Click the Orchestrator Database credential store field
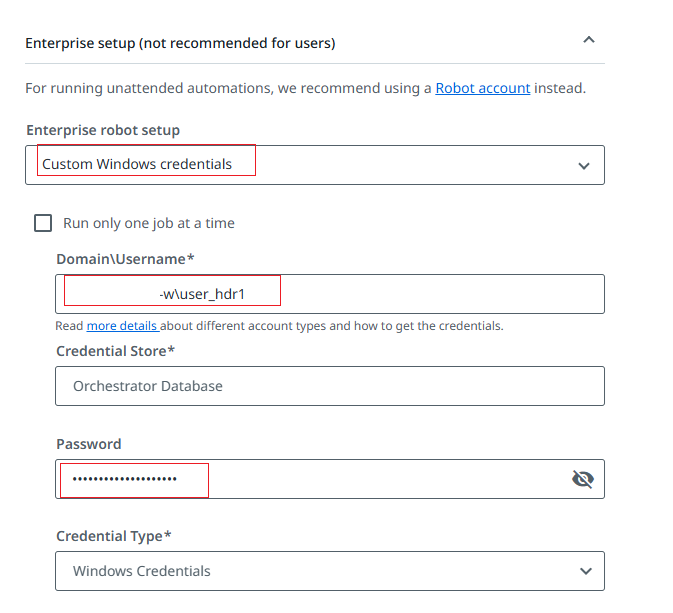The image size is (673, 613). (x=330, y=386)
